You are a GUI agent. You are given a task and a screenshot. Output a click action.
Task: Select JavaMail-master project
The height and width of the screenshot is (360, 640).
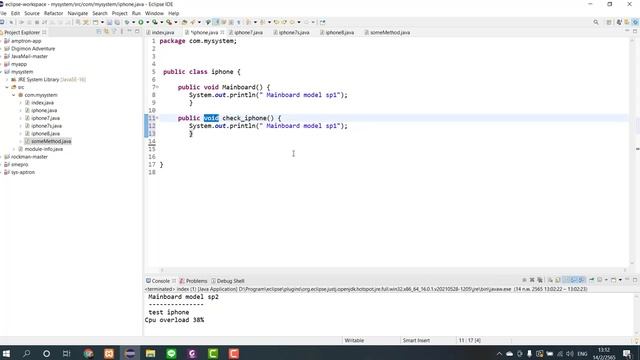[29, 56]
